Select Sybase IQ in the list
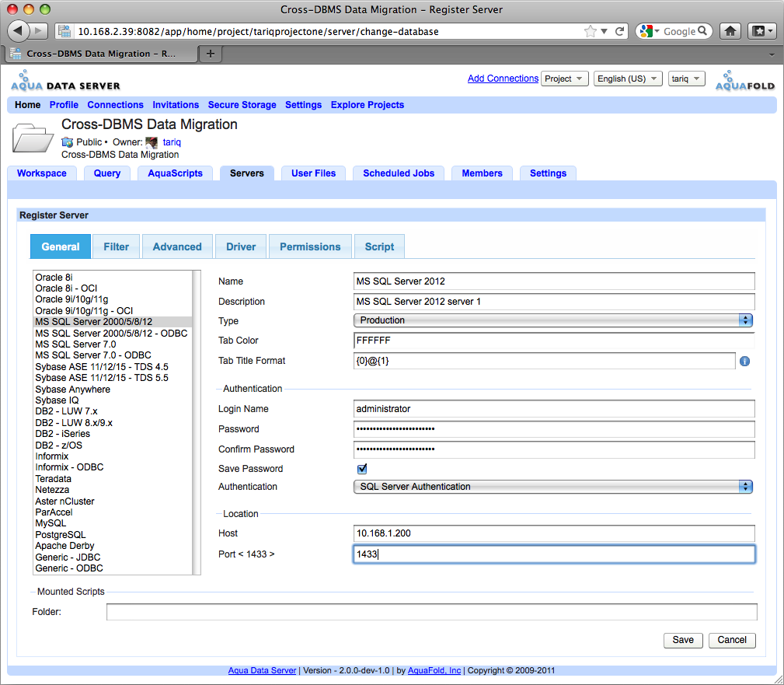This screenshot has height=685, width=784. 113,400
